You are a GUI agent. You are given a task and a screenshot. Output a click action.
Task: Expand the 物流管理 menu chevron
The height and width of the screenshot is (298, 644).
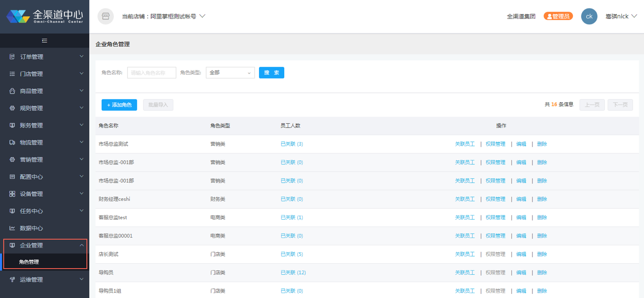pyautogui.click(x=82, y=142)
